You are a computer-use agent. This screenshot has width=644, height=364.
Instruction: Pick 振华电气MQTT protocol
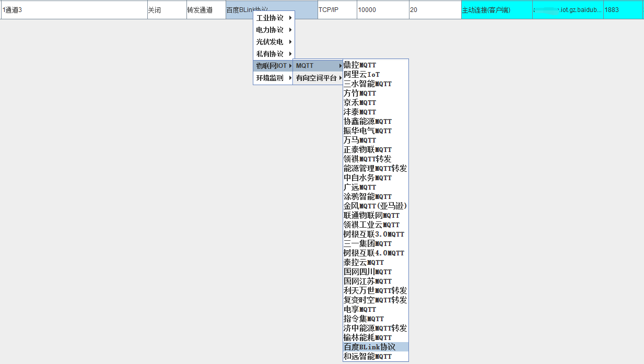[376, 131]
